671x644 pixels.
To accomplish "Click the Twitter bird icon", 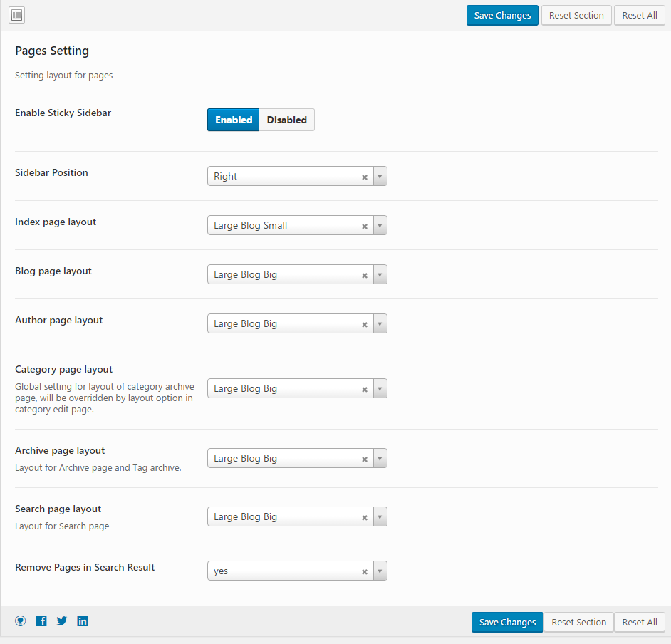I will tap(62, 621).
